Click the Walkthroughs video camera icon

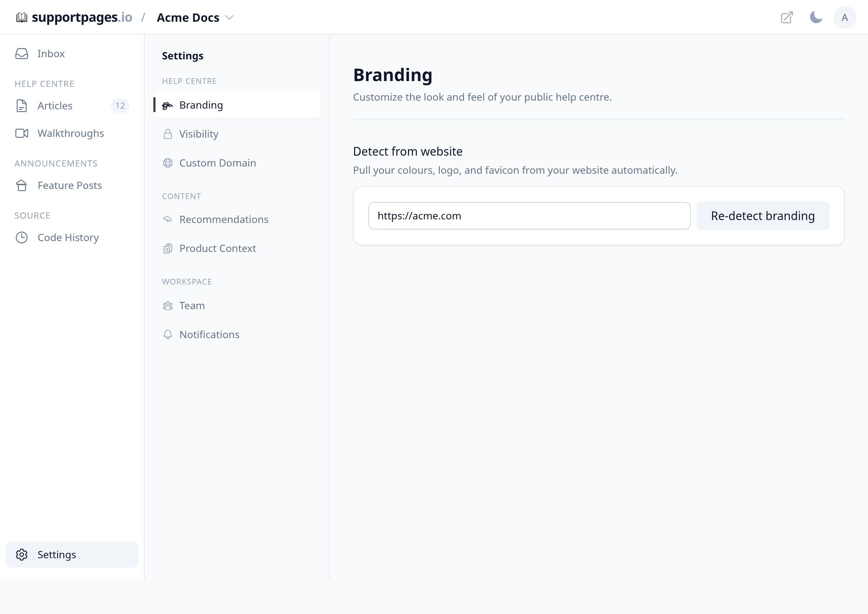pos(22,134)
